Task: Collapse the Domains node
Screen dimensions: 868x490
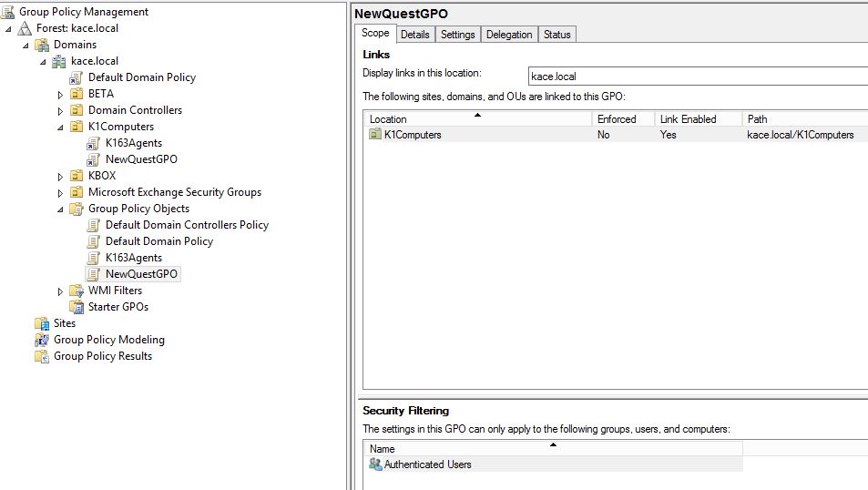Action: pos(26,46)
